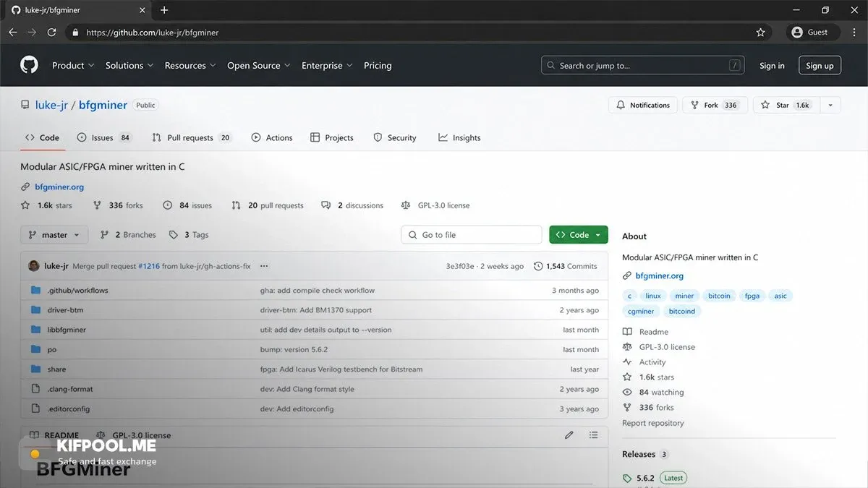
Task: Edit README with the pencil icon
Action: [569, 435]
